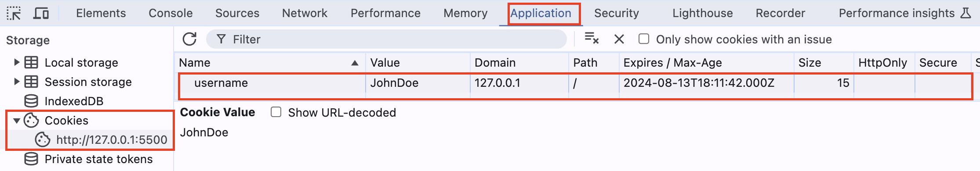Click the Secure column header
980x171 pixels.
coord(943,63)
